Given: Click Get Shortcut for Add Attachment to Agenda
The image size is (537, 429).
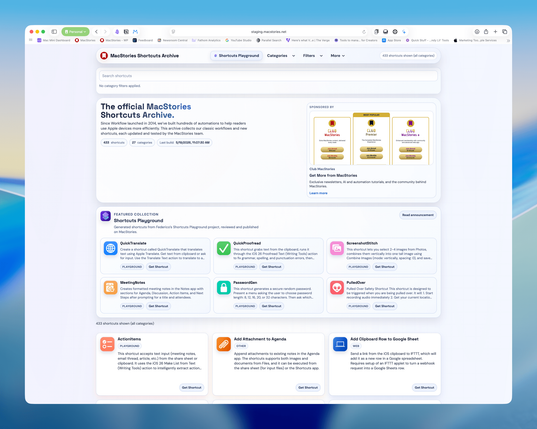Looking at the screenshot, I should (308, 388).
